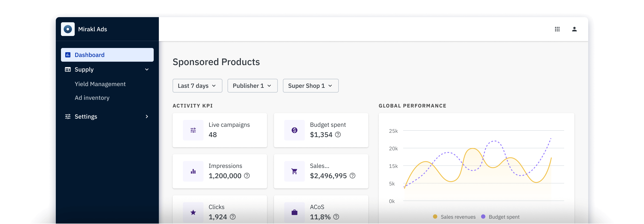Click the shopping cart icon on Sales card
Screen dimensions: 644x224
294,171
